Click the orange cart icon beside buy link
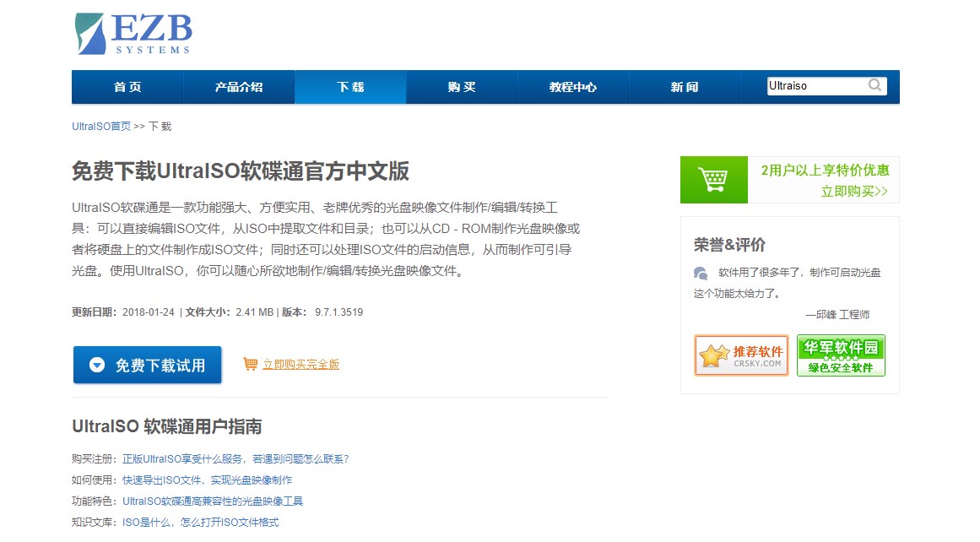980x542 pixels. [x=250, y=364]
